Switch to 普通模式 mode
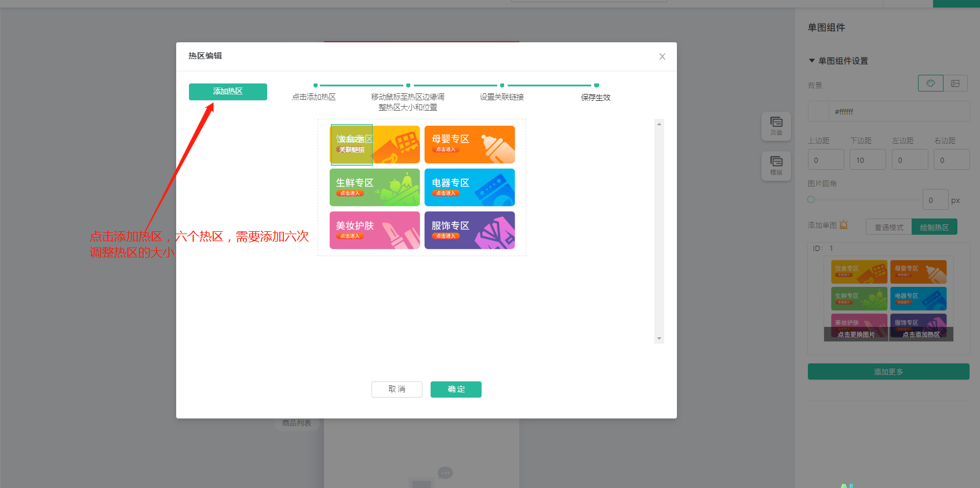 888,227
